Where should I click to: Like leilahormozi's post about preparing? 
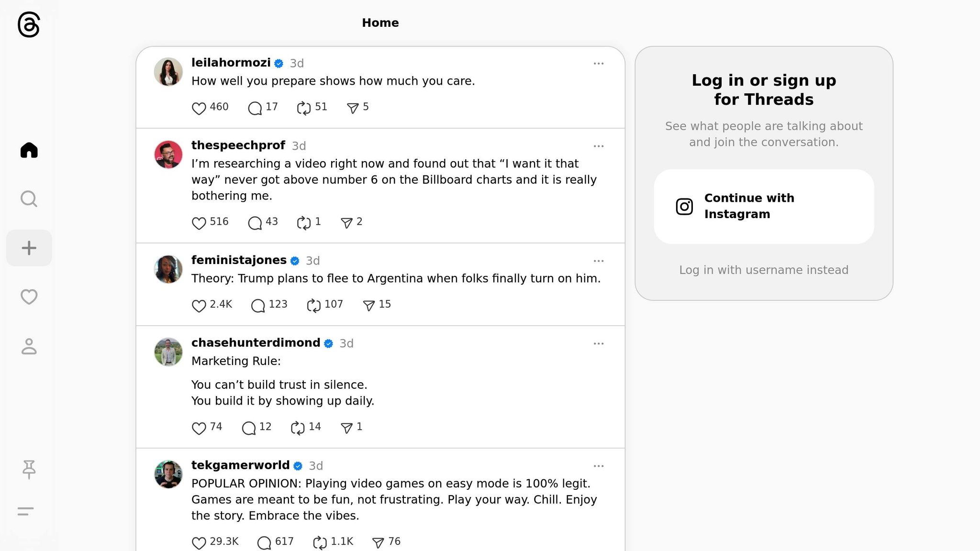[x=199, y=108]
